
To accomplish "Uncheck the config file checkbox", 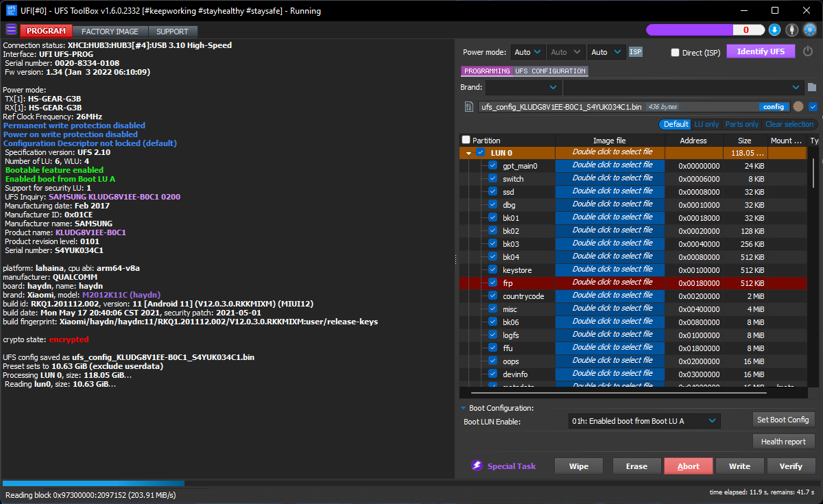I will [x=813, y=106].
